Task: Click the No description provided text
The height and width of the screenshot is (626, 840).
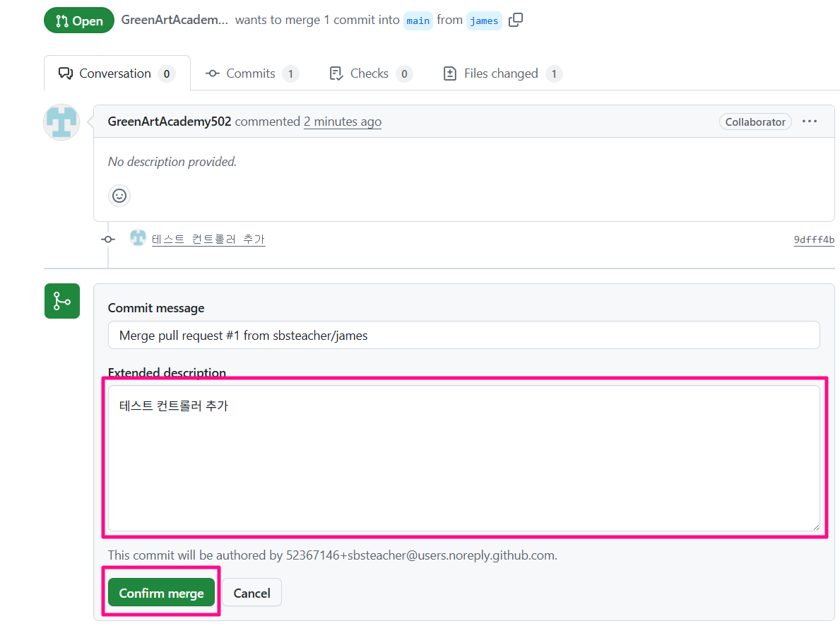Action: [172, 162]
